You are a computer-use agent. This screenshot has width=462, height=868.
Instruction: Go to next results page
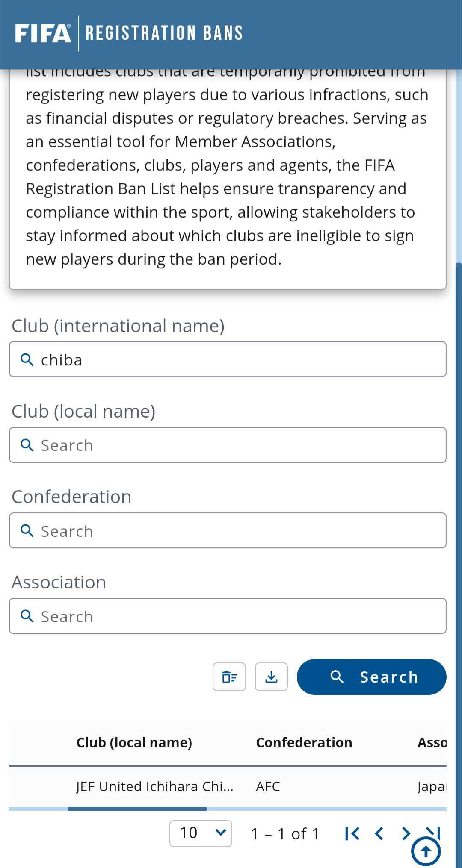(x=406, y=833)
